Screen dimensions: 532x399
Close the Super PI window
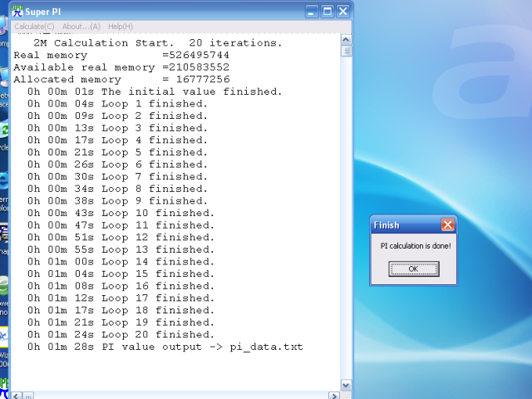click(x=342, y=12)
